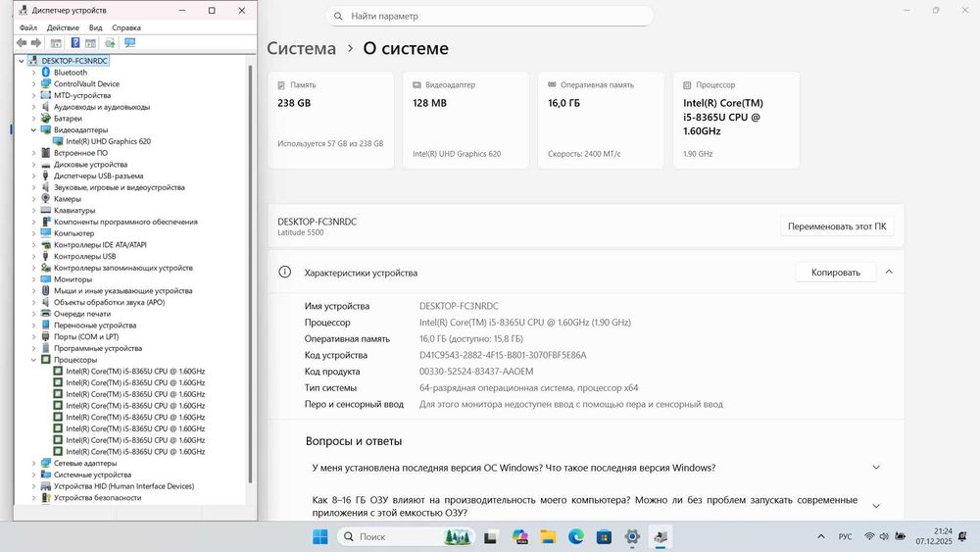Expand the Bluetooth tree node
This screenshot has height=552, width=980.
(33, 73)
